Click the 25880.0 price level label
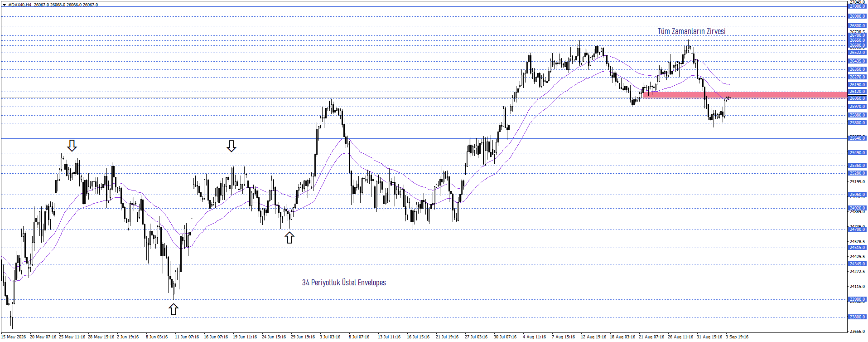The height and width of the screenshot is (342, 868). pos(857,115)
